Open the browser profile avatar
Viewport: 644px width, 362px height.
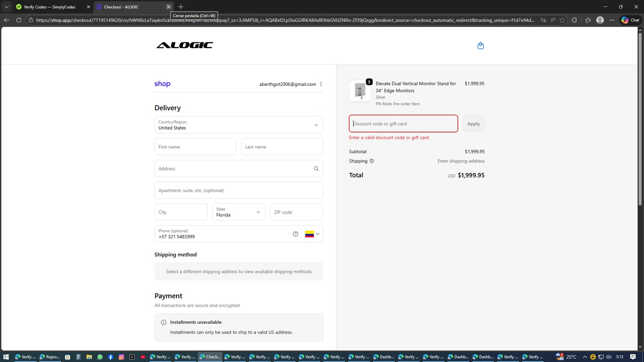pyautogui.click(x=600, y=20)
